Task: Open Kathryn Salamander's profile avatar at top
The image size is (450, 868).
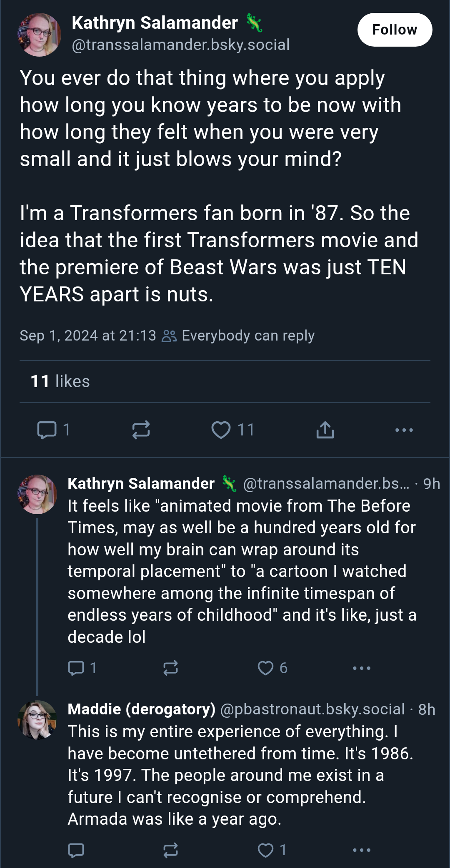Action: pos(39,35)
